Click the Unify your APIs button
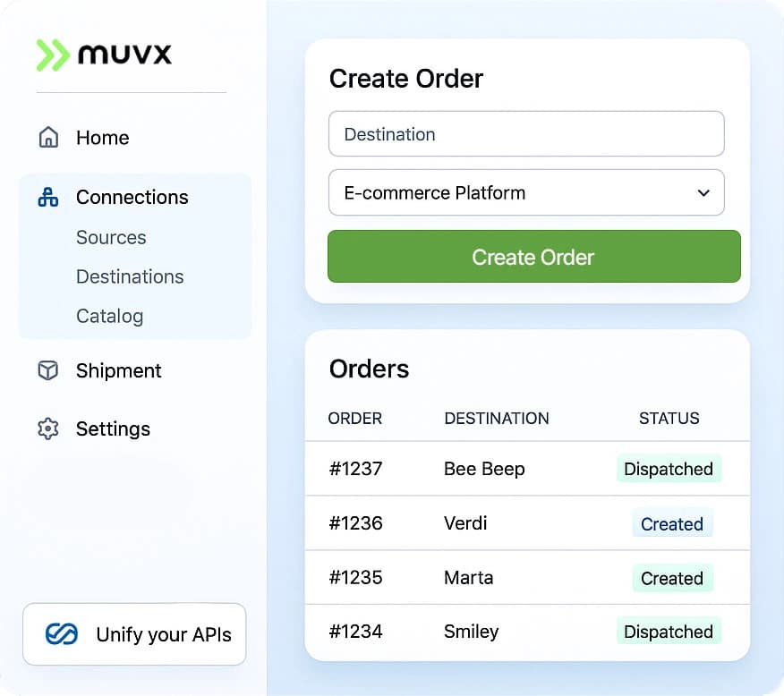This screenshot has width=784, height=696. coord(133,634)
